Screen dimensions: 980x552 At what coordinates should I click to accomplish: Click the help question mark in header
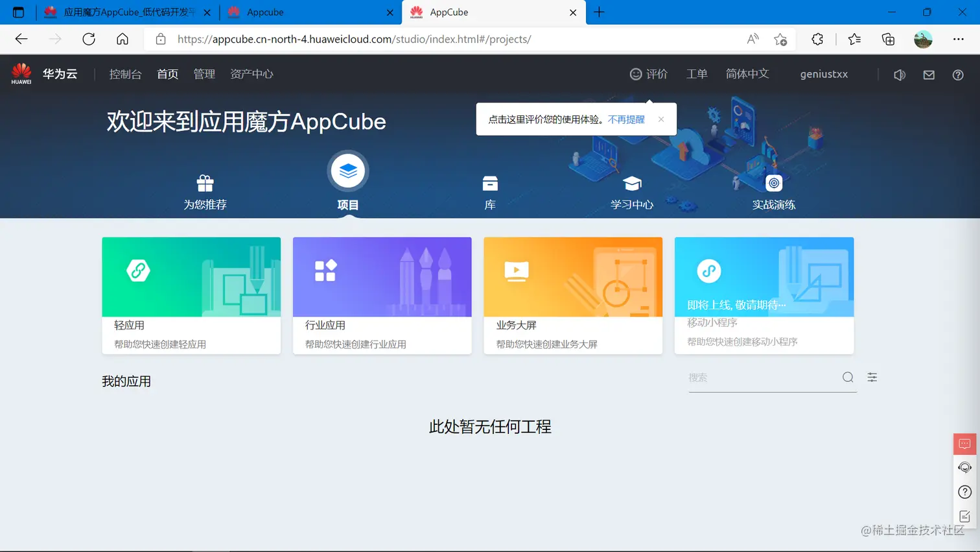click(x=958, y=75)
